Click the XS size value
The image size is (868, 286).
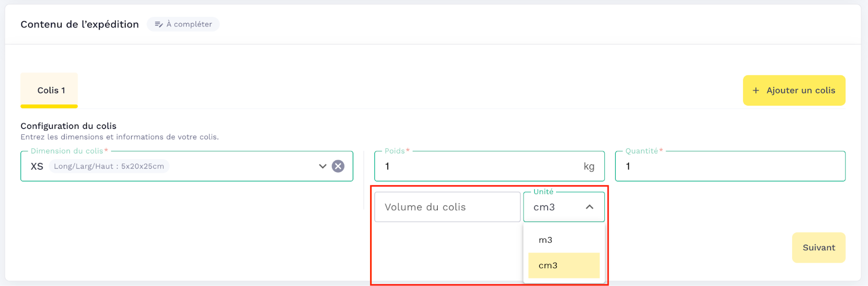[x=37, y=166]
